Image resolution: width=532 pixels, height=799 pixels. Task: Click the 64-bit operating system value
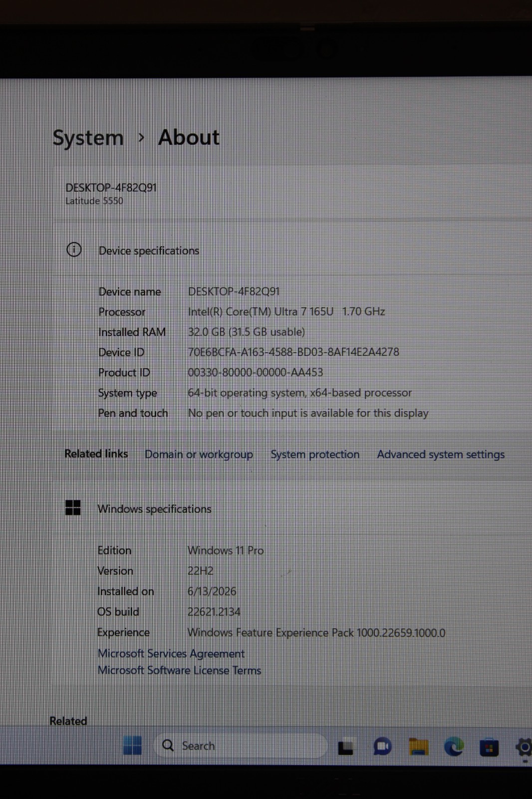pyautogui.click(x=300, y=393)
